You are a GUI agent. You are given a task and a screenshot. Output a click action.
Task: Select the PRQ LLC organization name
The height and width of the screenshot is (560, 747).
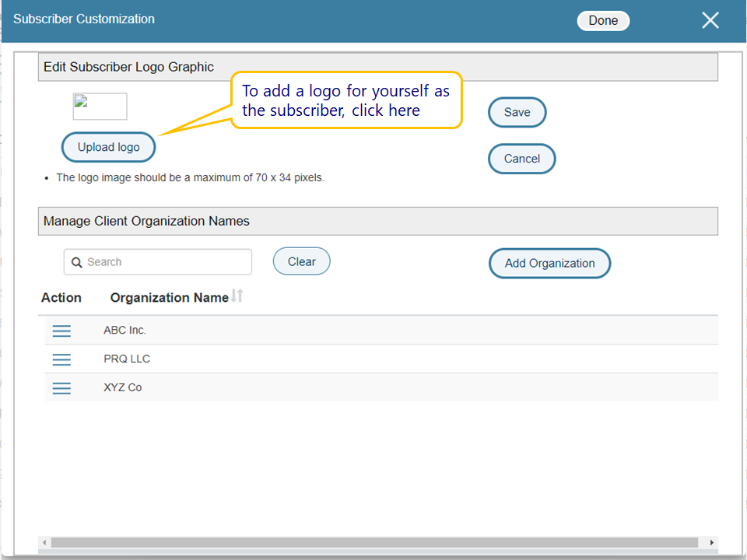coord(127,359)
